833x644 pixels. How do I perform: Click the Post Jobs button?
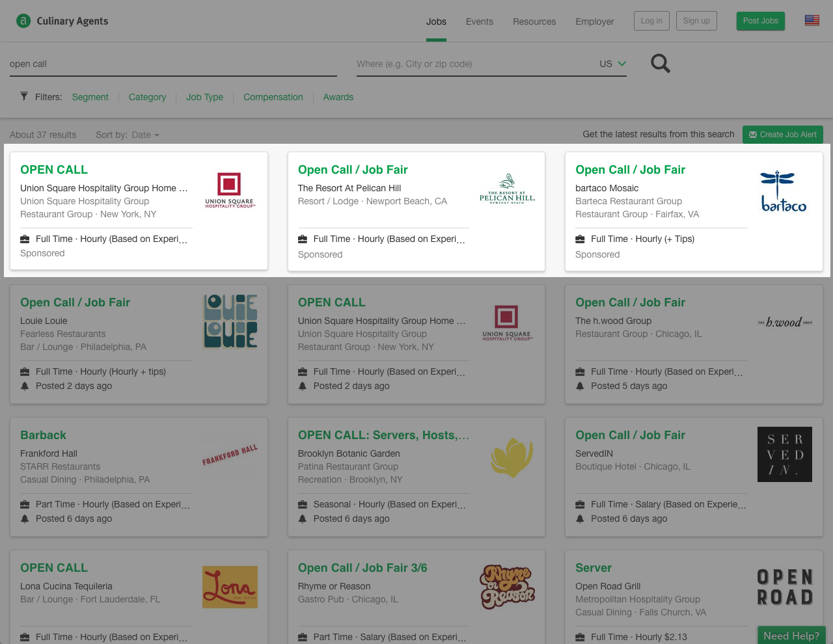click(760, 20)
